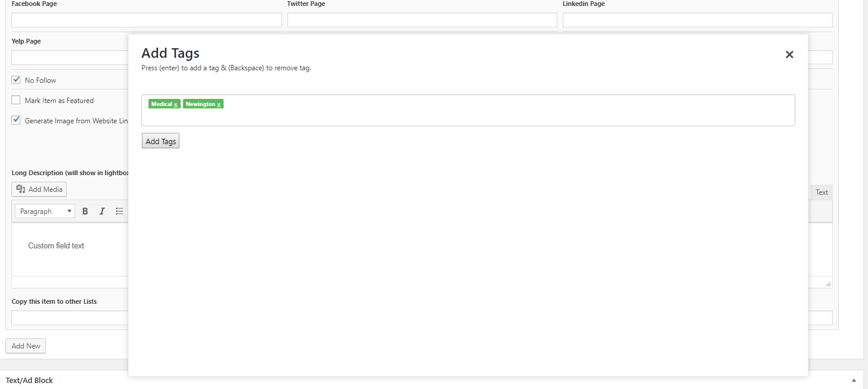
Task: Click the Add Tags button in the dialog
Action: click(x=160, y=141)
